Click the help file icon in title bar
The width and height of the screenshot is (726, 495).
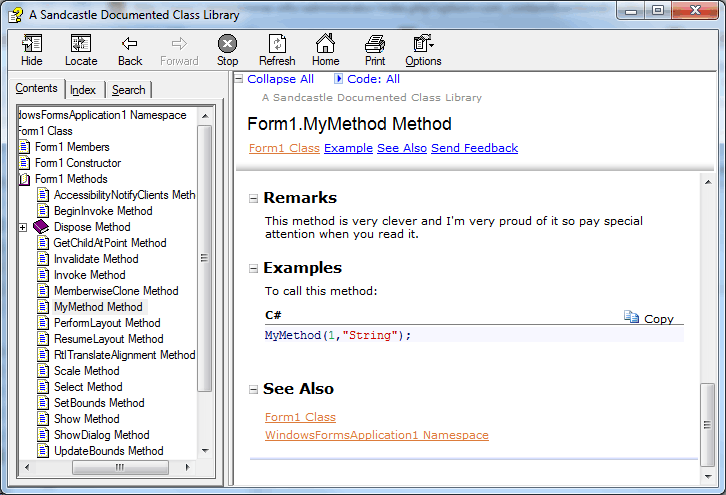pos(16,15)
